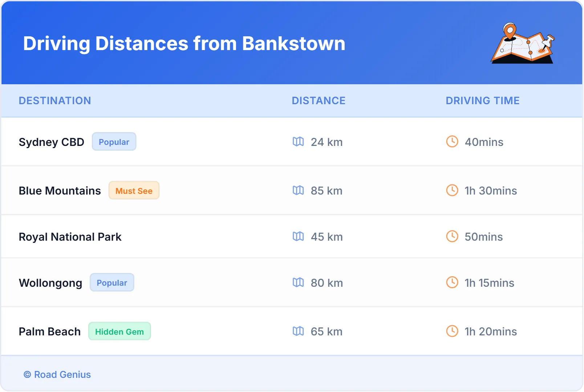
Task: Select the Hidden Gem badge for Palm Beach
Action: point(119,331)
